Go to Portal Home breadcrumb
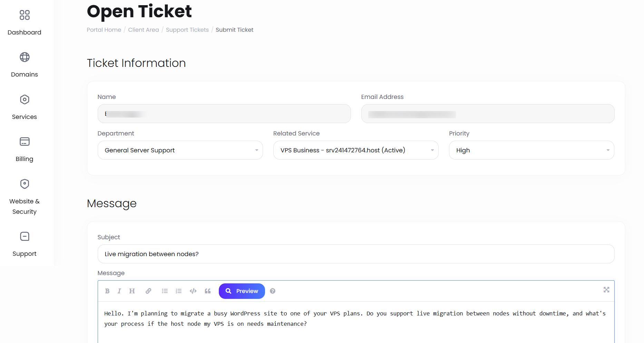The width and height of the screenshot is (644, 343). (x=104, y=30)
